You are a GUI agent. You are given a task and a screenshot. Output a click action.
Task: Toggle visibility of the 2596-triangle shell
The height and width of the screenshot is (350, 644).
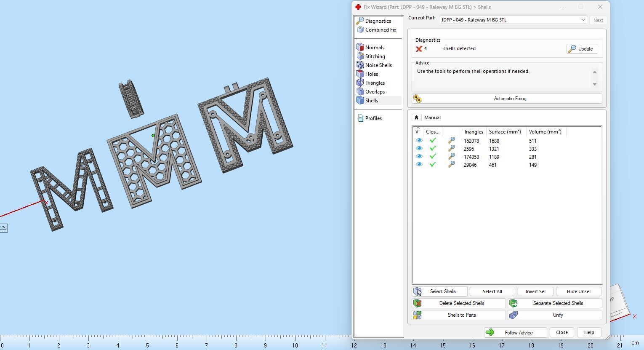coord(419,149)
